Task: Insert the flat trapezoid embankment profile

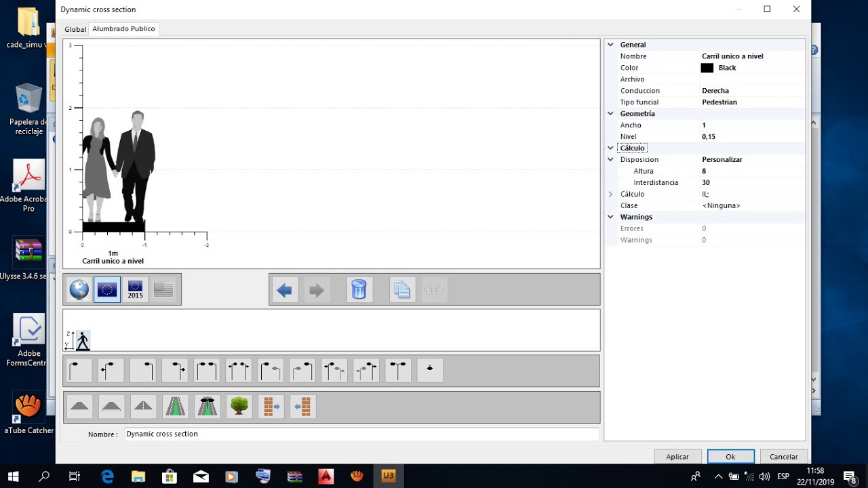Action: pos(80,407)
